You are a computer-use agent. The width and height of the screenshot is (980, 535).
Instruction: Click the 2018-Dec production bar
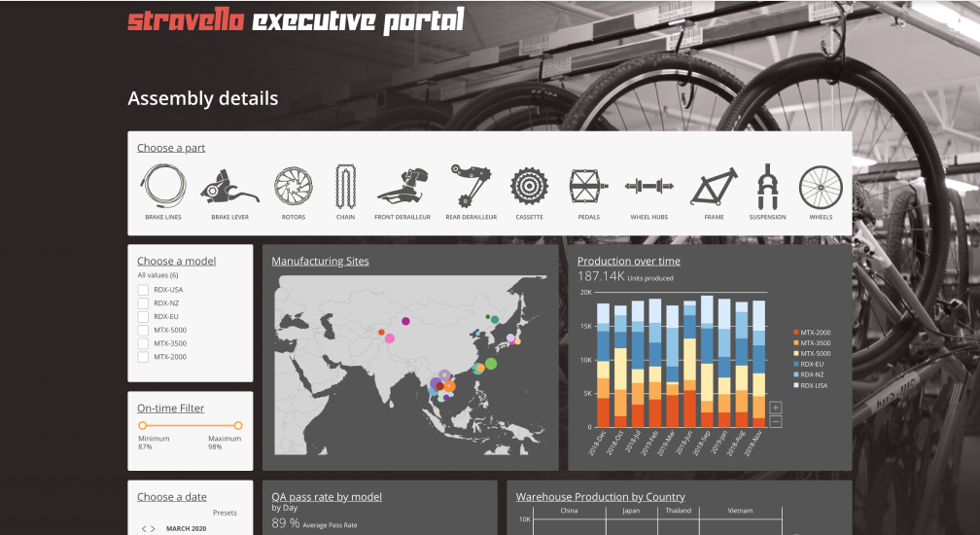(603, 366)
